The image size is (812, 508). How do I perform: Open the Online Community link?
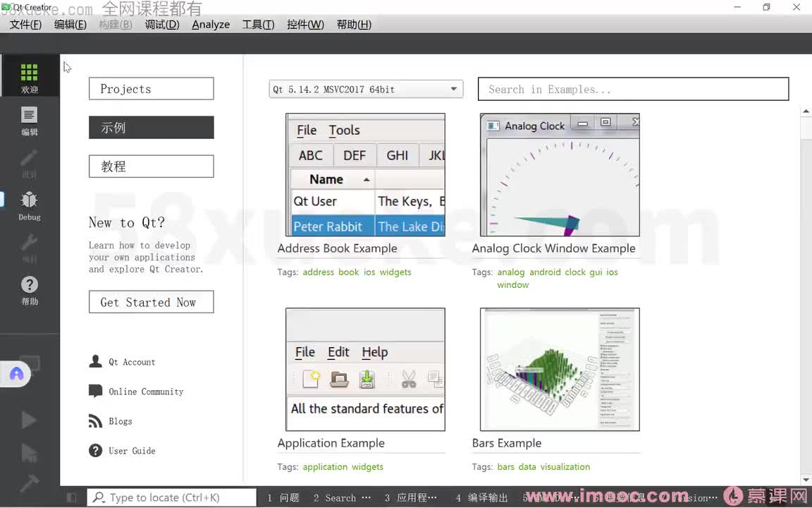pyautogui.click(x=145, y=392)
